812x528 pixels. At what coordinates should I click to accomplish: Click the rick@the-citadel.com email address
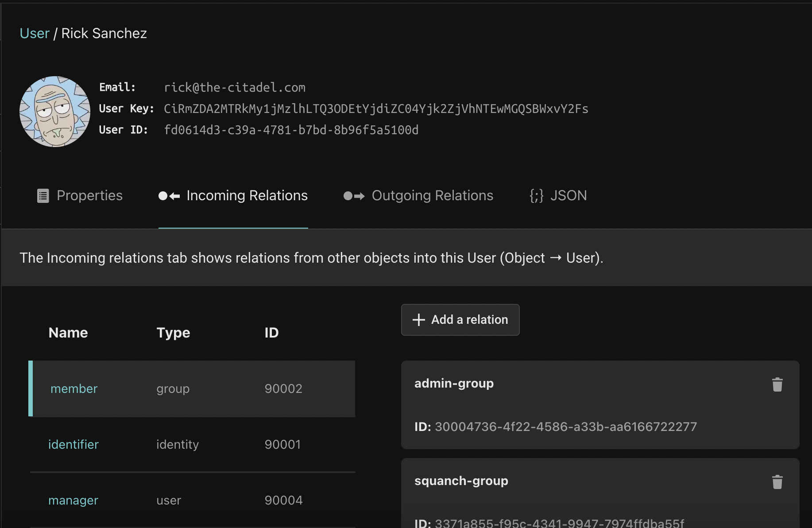pos(235,88)
